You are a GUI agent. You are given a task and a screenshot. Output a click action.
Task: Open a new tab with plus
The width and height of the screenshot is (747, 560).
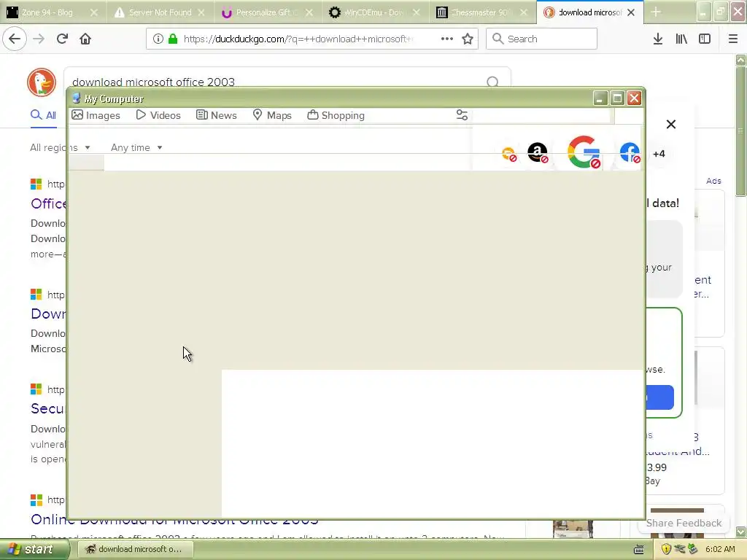(x=656, y=12)
